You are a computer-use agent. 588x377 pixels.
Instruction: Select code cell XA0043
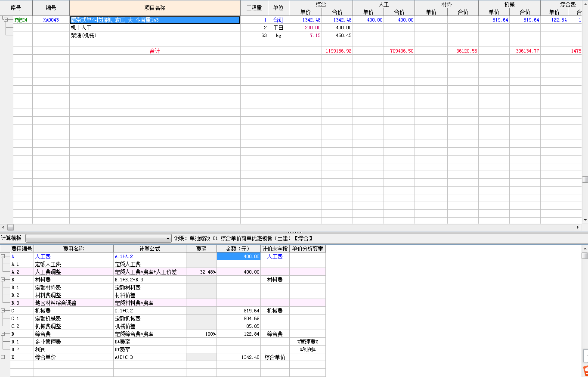(51, 20)
